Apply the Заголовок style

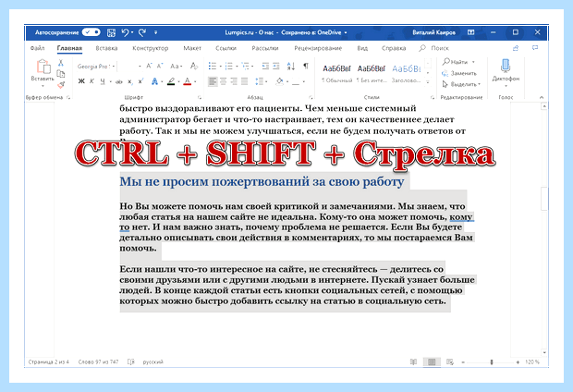(407, 73)
